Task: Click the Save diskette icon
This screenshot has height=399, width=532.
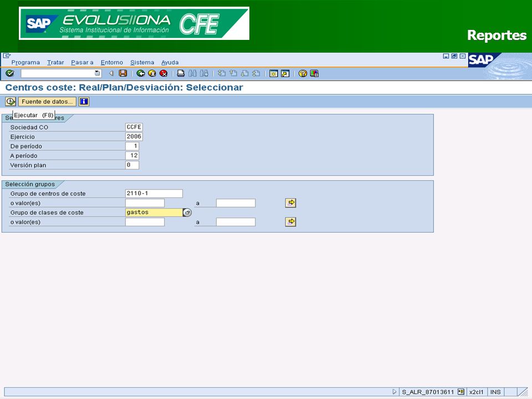Action: click(x=123, y=73)
